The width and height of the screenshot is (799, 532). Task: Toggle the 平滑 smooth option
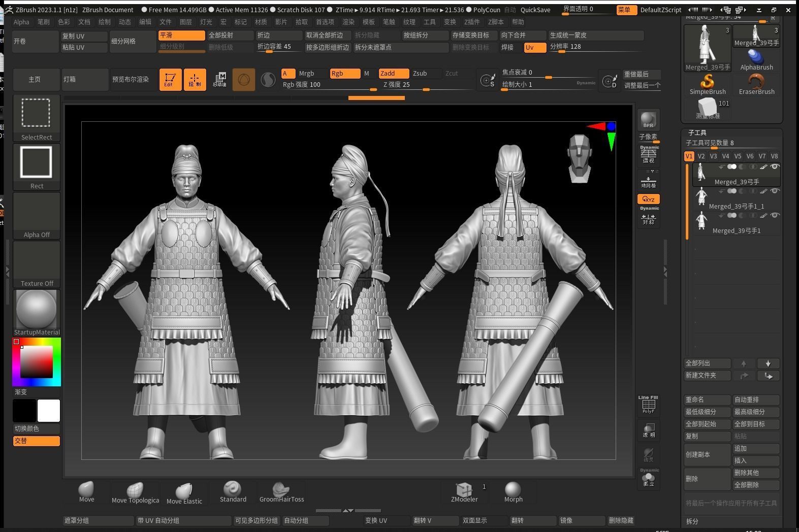coord(182,36)
